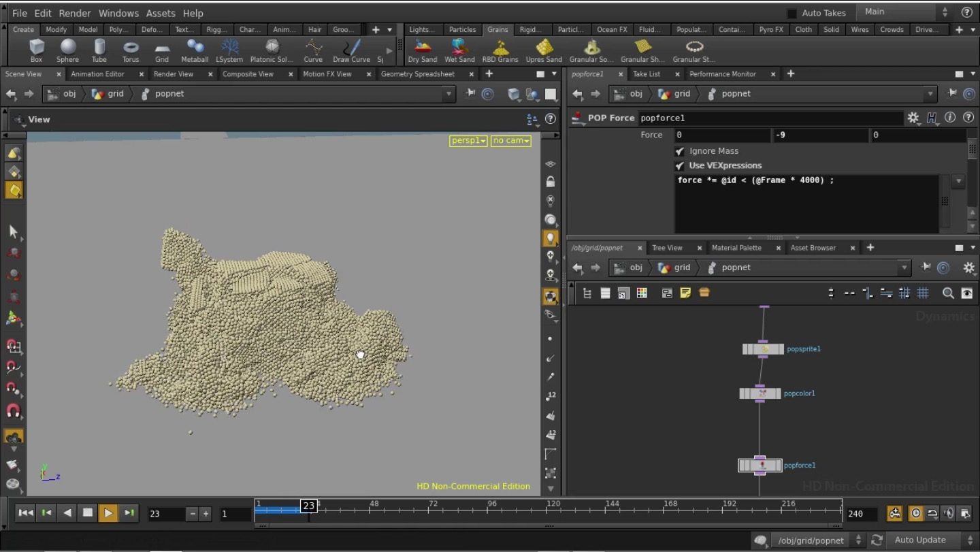Go back in parameter pane history

(x=578, y=94)
